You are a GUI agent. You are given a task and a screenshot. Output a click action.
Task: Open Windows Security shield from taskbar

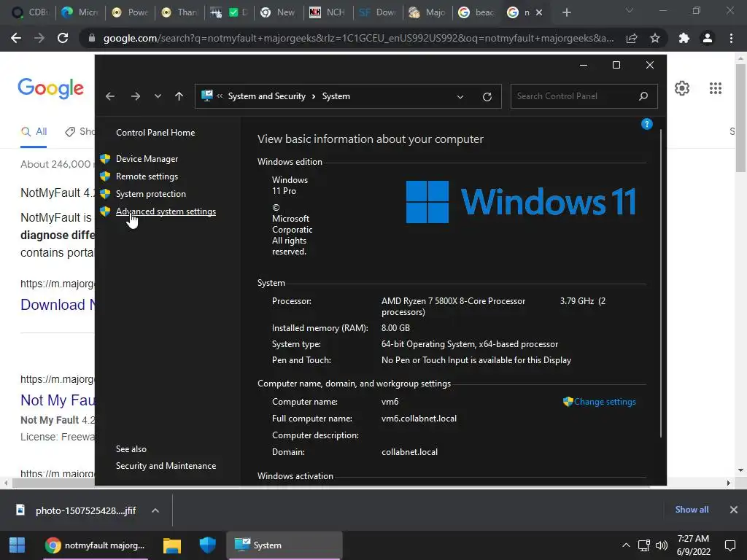click(x=207, y=545)
